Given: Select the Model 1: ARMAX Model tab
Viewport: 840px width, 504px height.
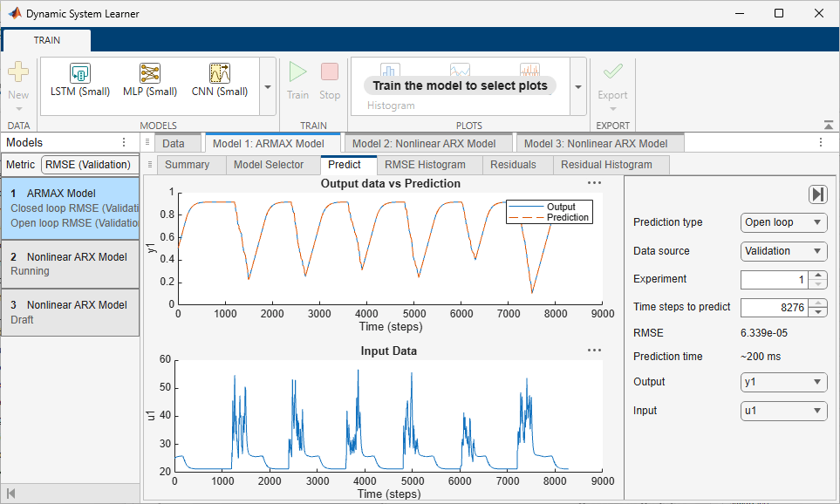Looking at the screenshot, I should 273,143.
